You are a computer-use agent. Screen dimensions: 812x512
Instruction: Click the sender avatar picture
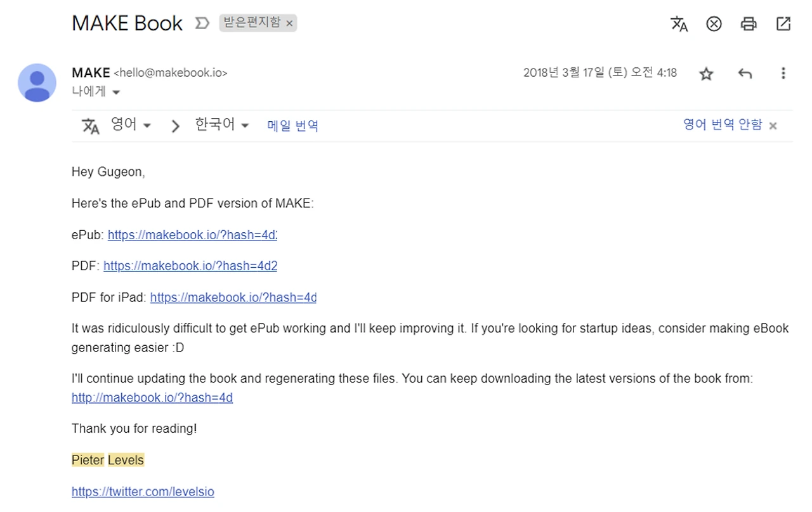point(37,82)
